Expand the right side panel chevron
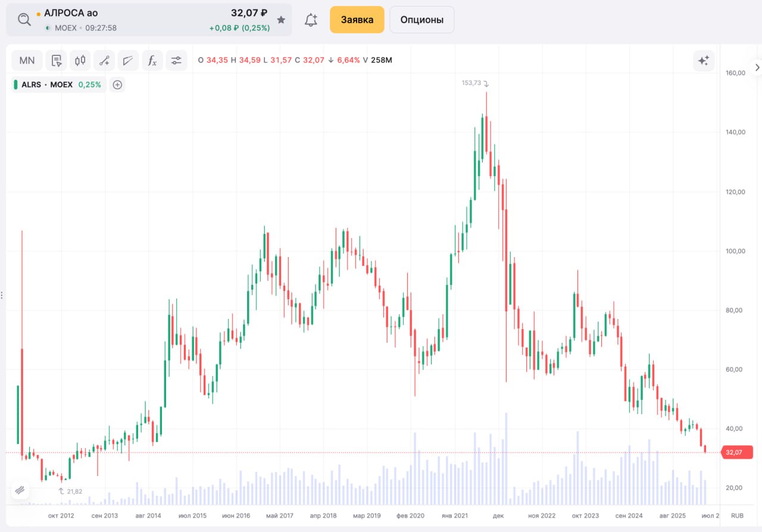Screen dimensions: 762x532 click(757, 68)
